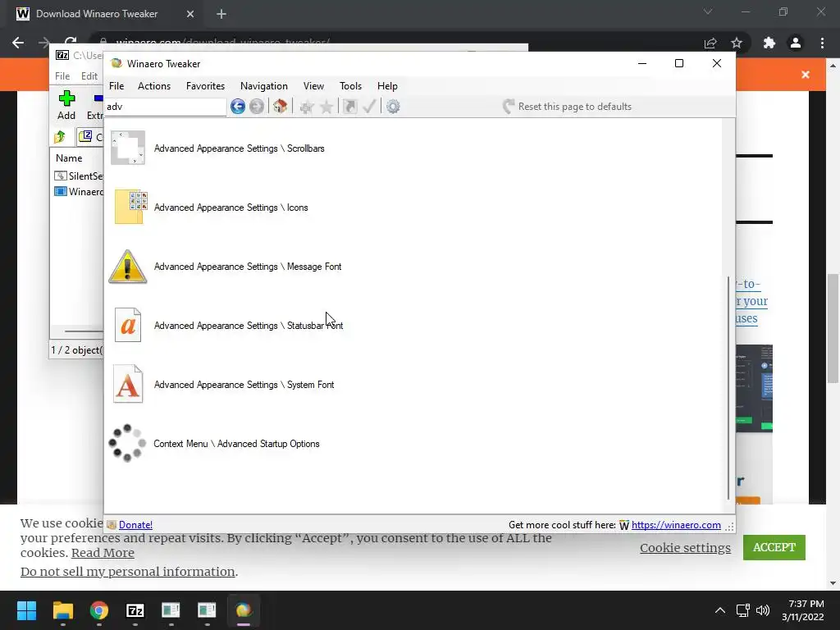Viewport: 840px width, 630px height.
Task: Click the search box containing adv
Action: [x=166, y=107]
